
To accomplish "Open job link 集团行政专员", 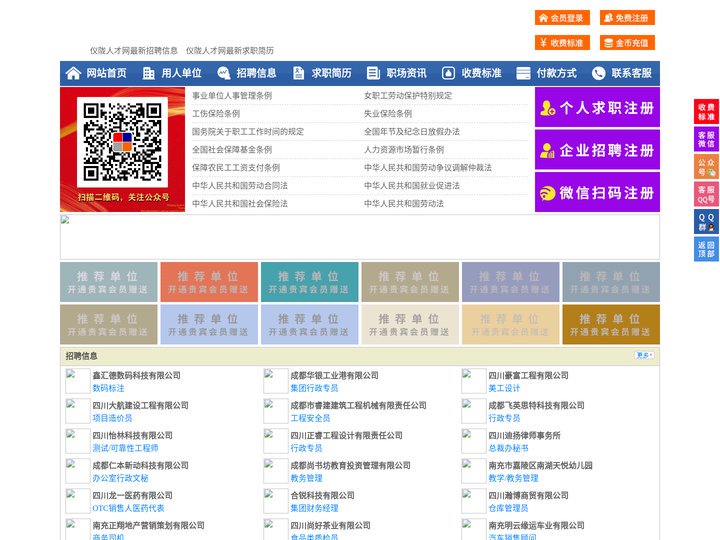I will (314, 388).
